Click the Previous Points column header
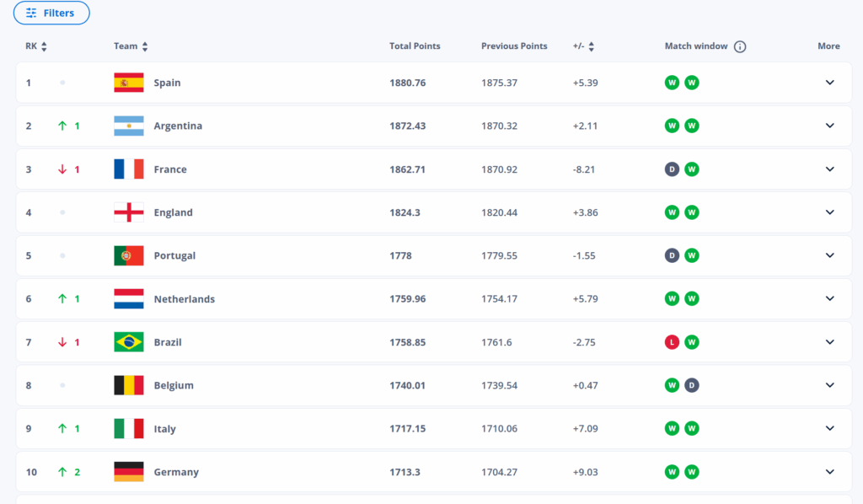 [514, 46]
